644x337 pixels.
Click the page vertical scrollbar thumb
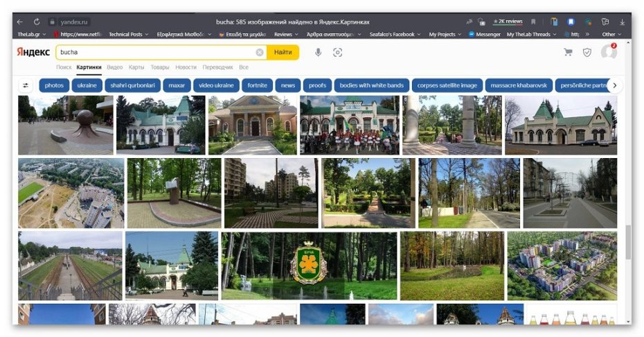pyautogui.click(x=628, y=243)
